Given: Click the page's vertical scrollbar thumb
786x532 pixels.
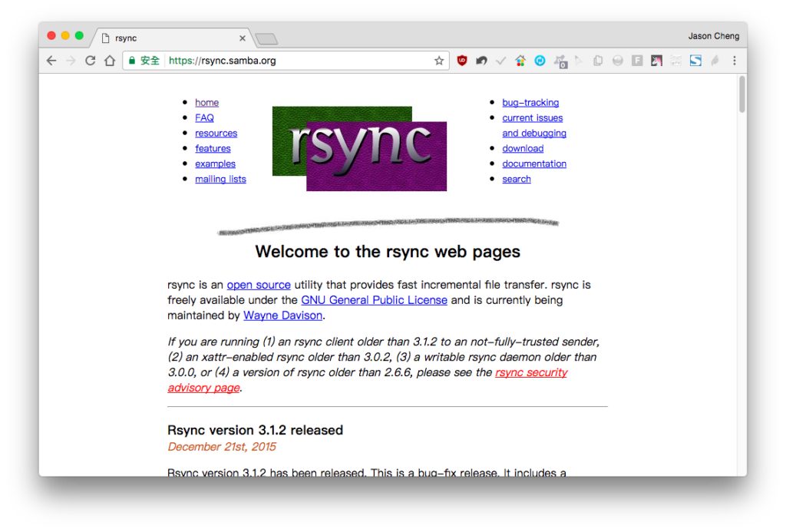Looking at the screenshot, I should [x=742, y=94].
